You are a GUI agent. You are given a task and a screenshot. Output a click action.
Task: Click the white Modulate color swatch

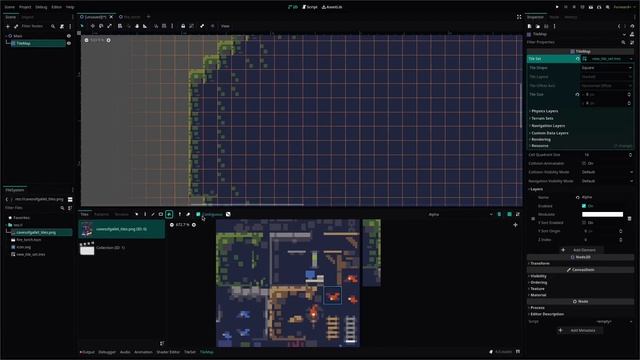[602, 214]
